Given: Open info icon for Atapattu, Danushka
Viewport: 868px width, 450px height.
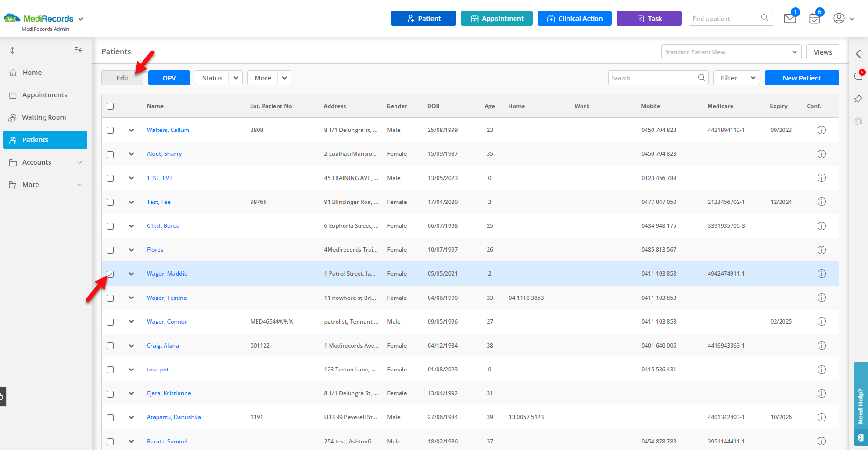Looking at the screenshot, I should pos(821,417).
